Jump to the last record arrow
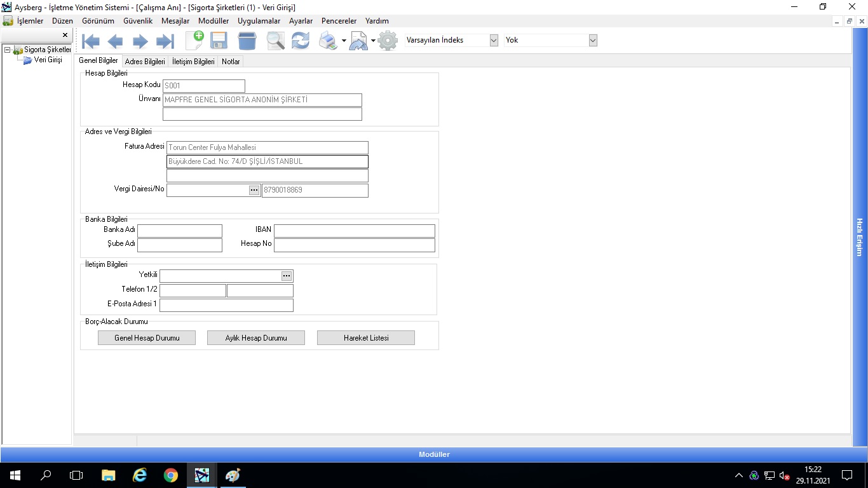 click(x=165, y=41)
